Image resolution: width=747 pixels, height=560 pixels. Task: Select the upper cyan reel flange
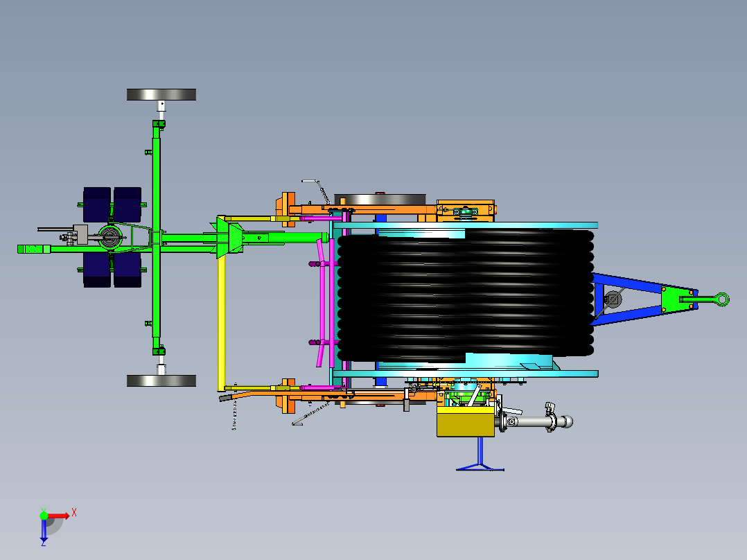click(x=466, y=225)
